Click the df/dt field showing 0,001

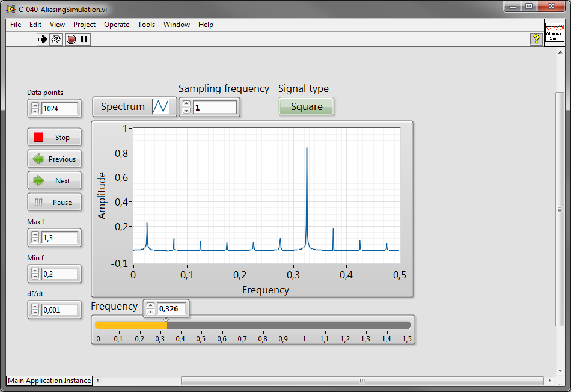(x=60, y=310)
